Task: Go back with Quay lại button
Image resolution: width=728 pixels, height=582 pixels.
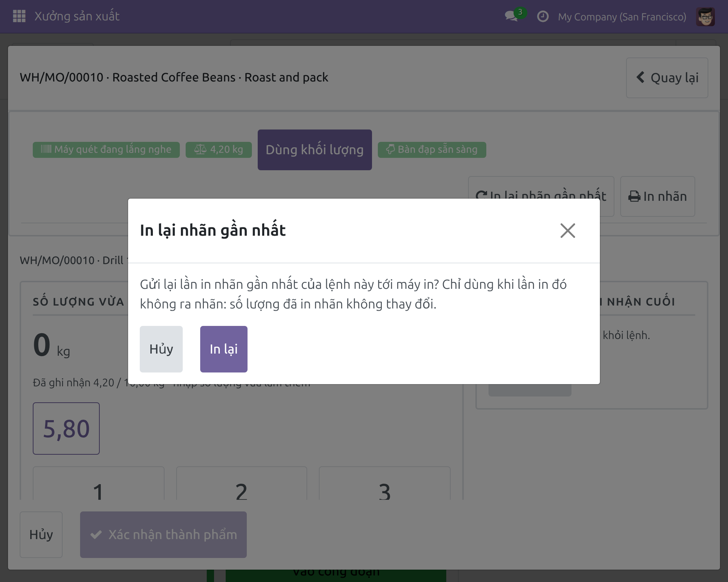Action: click(667, 78)
